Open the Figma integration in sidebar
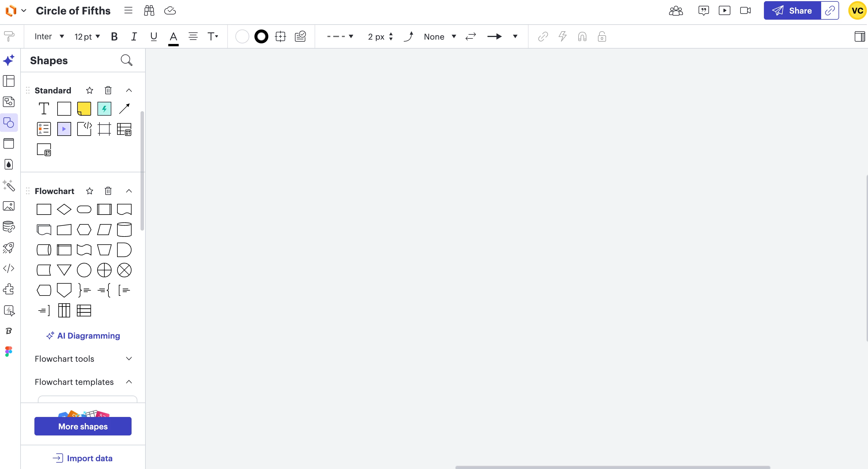The width and height of the screenshot is (868, 469). 9,351
